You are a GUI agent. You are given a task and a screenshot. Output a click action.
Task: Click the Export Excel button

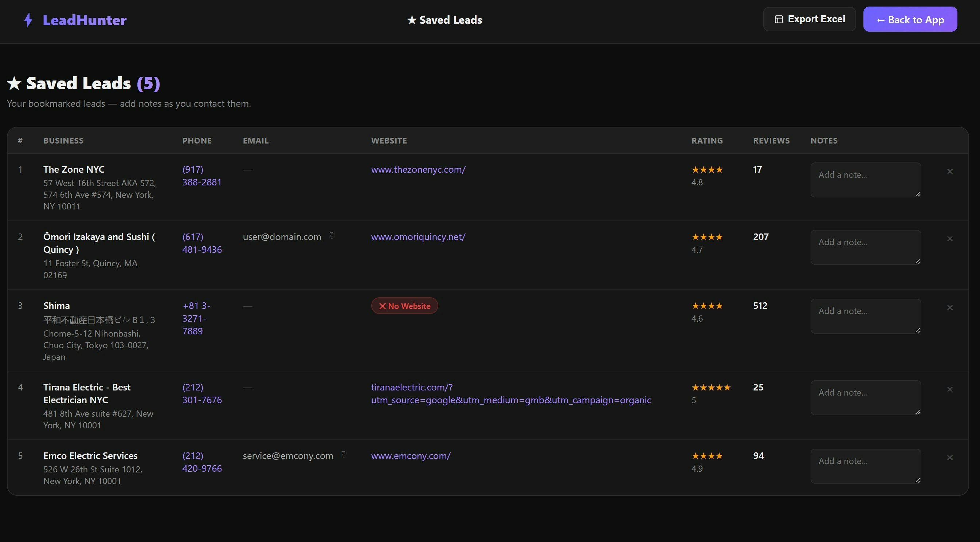point(809,19)
